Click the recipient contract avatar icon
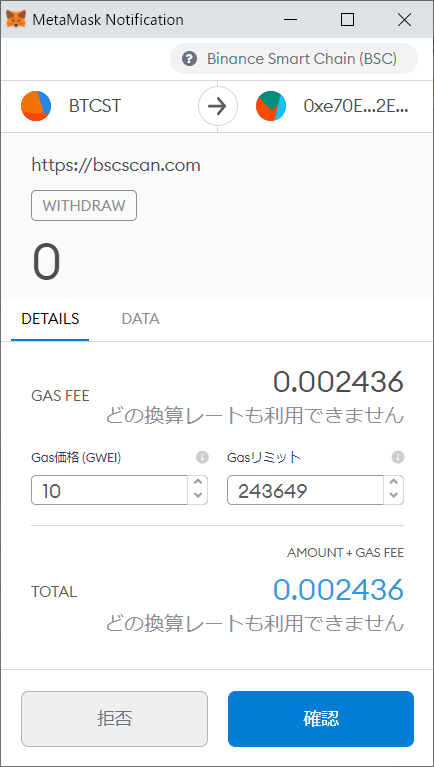 coord(271,106)
